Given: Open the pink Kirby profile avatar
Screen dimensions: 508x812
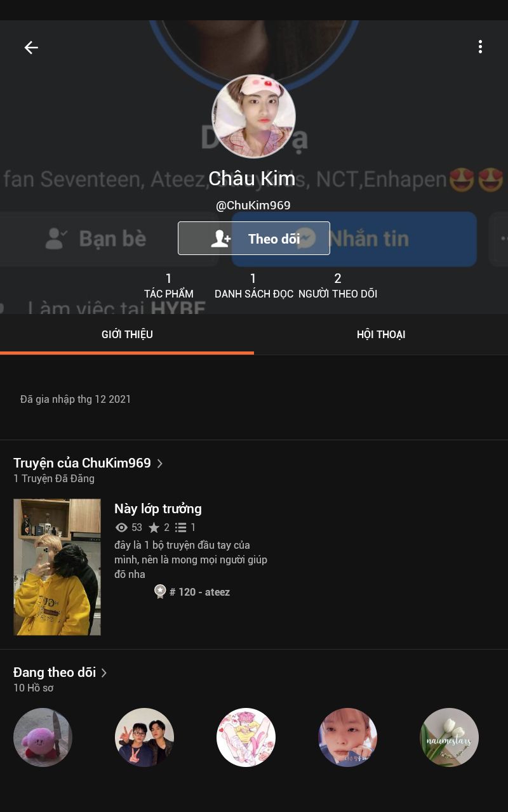Looking at the screenshot, I should coord(43,737).
